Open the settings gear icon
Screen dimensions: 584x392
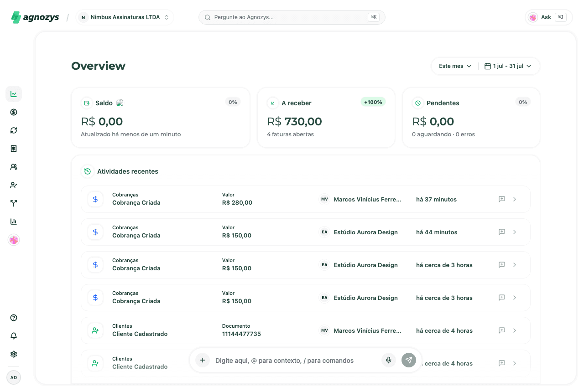tap(14, 354)
